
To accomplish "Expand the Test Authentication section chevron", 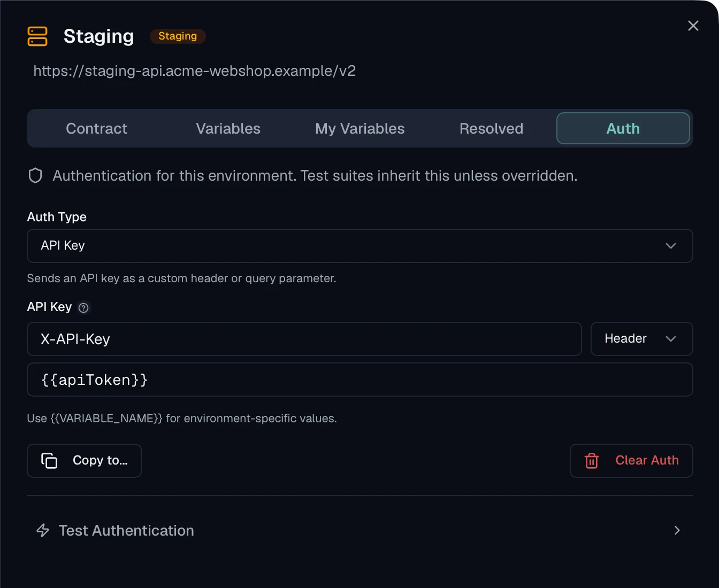I will click(677, 530).
